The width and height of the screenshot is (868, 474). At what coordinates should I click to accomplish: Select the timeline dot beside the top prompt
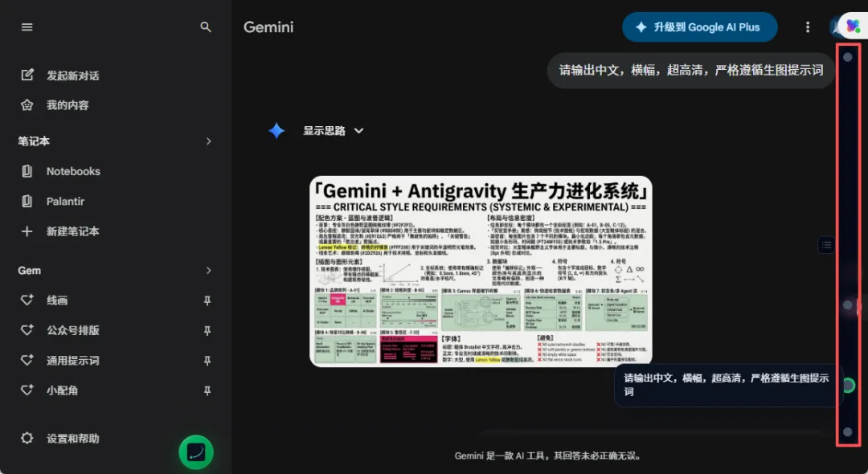pyautogui.click(x=848, y=57)
